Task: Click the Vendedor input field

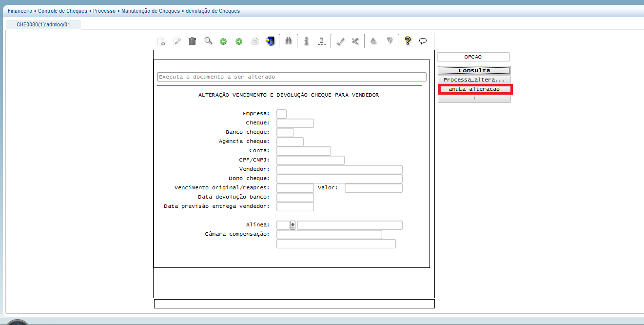Action: pos(339,169)
